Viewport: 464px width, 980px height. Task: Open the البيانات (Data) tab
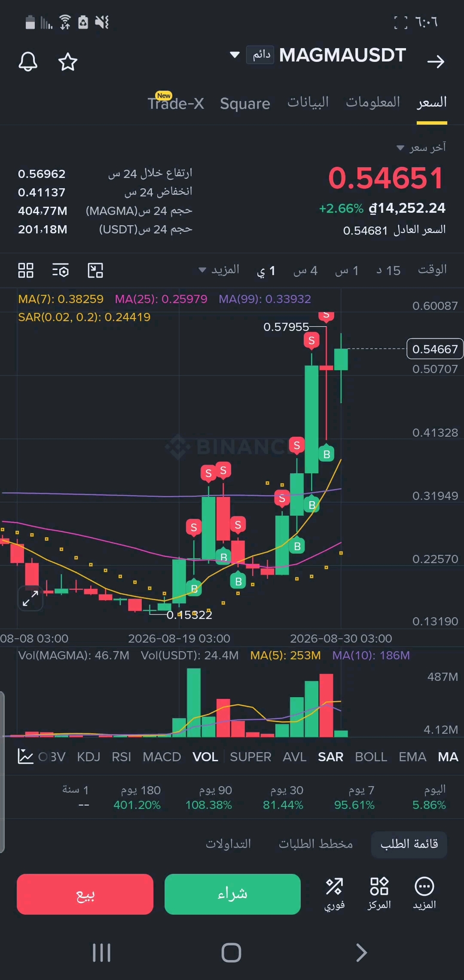(308, 102)
